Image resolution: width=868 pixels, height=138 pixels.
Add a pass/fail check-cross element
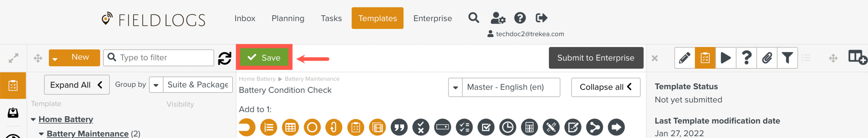pos(421,128)
